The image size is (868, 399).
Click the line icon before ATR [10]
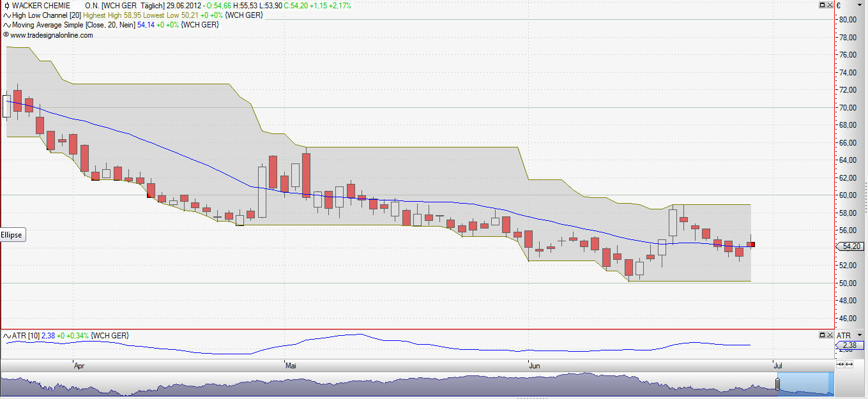(6, 335)
